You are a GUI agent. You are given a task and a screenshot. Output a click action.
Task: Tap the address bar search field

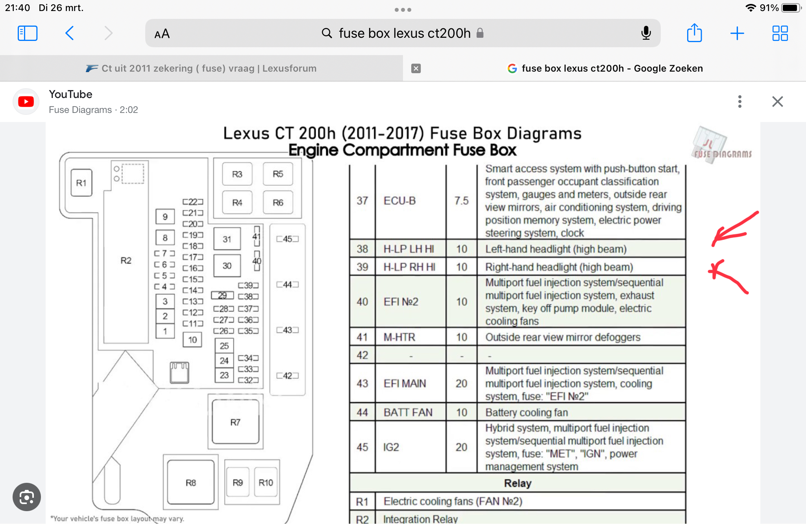(403, 33)
